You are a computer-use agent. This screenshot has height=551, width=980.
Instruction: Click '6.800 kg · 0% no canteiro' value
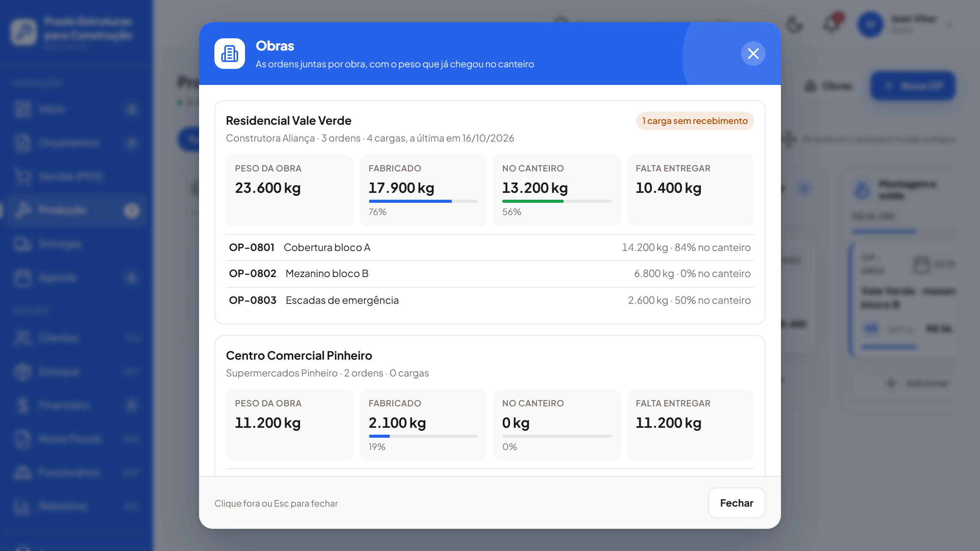pyautogui.click(x=692, y=274)
